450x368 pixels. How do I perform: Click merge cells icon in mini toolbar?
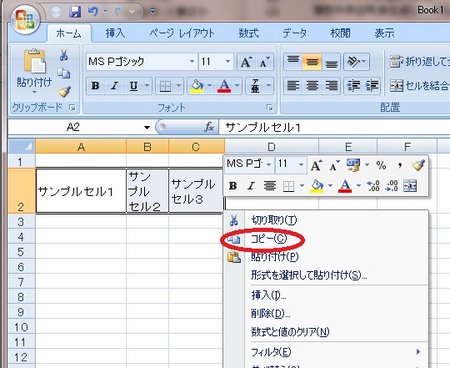[x=410, y=186]
